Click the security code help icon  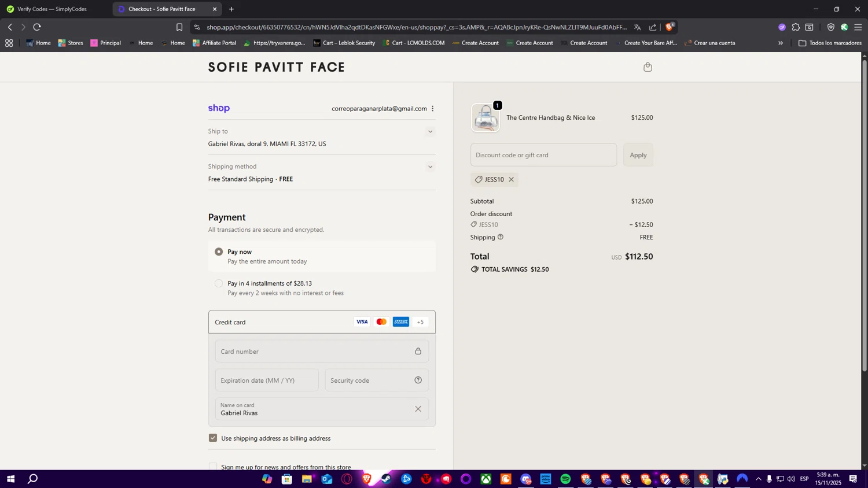pos(418,380)
